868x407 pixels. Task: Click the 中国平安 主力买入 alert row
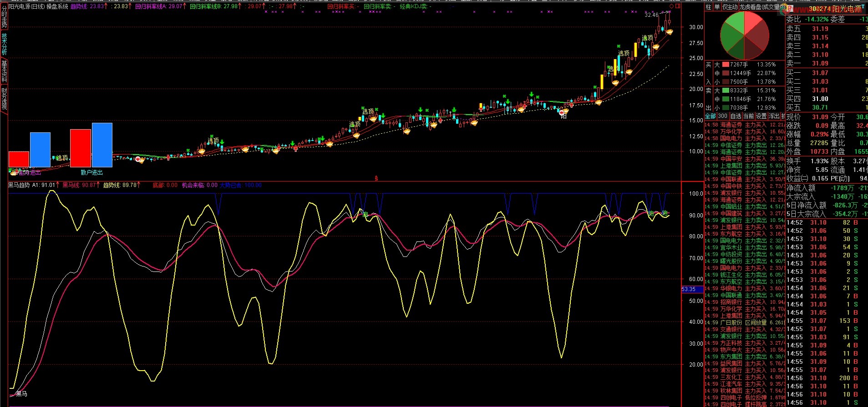pos(745,159)
